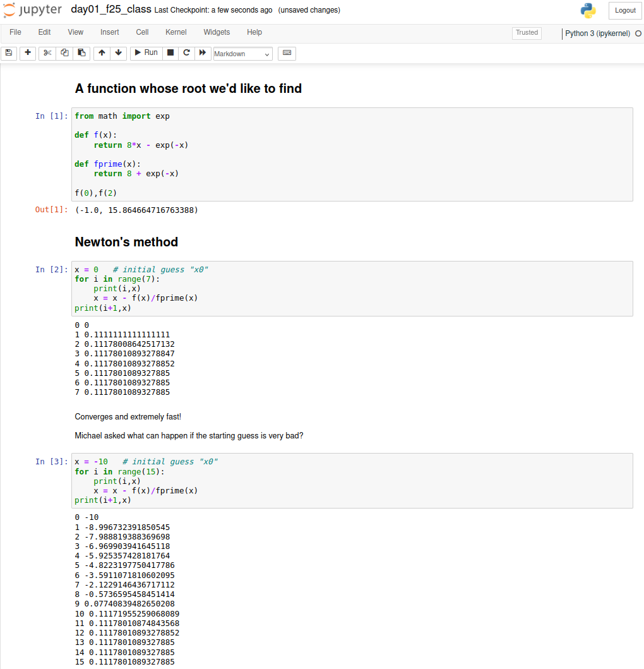The image size is (644, 669).
Task: Copy selected cells icon
Action: 64,53
